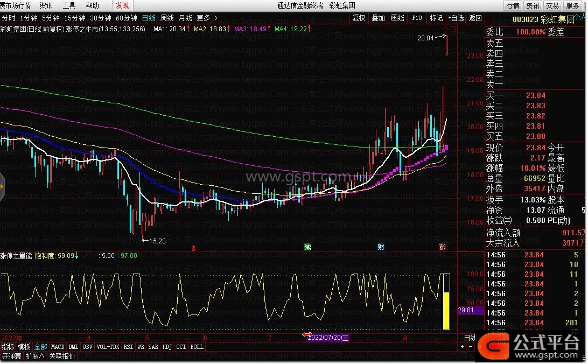
Task: Switch indicator to VOL-TDX
Action: 108,347
